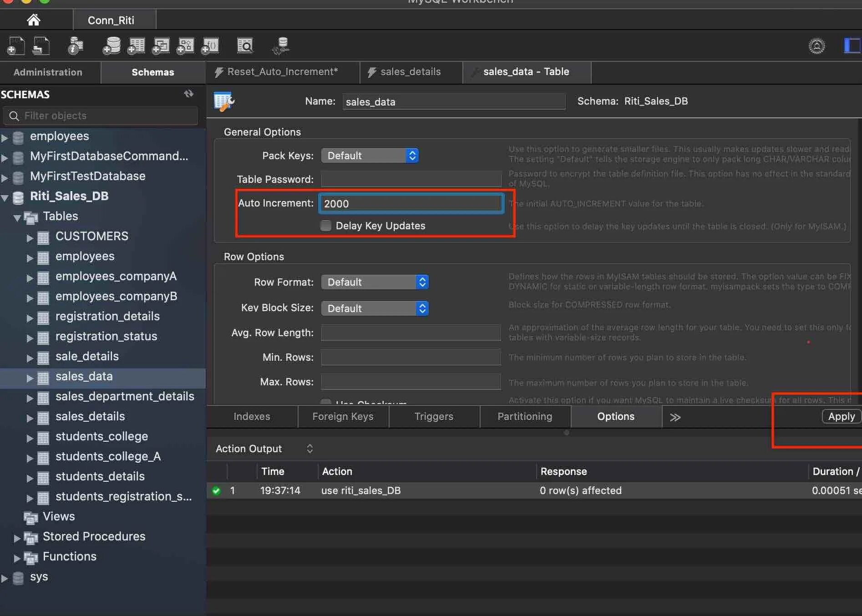Select the sales_department_details table

point(125,397)
